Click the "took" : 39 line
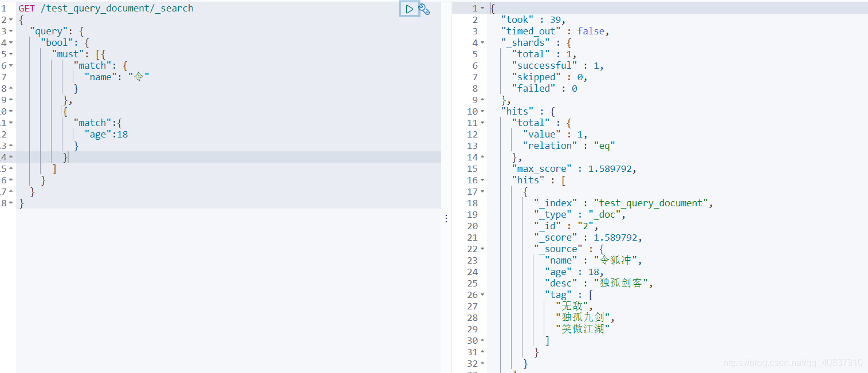 [x=533, y=19]
